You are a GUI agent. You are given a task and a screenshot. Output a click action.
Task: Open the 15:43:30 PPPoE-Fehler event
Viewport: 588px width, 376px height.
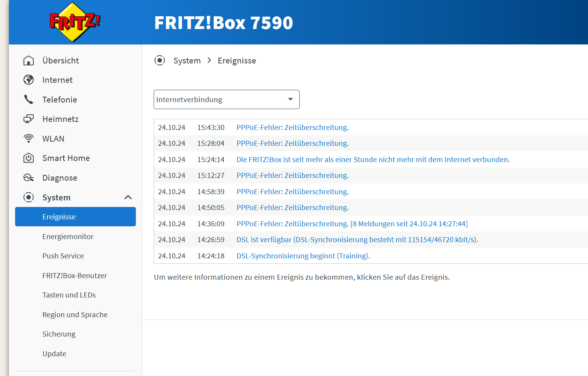coord(293,127)
